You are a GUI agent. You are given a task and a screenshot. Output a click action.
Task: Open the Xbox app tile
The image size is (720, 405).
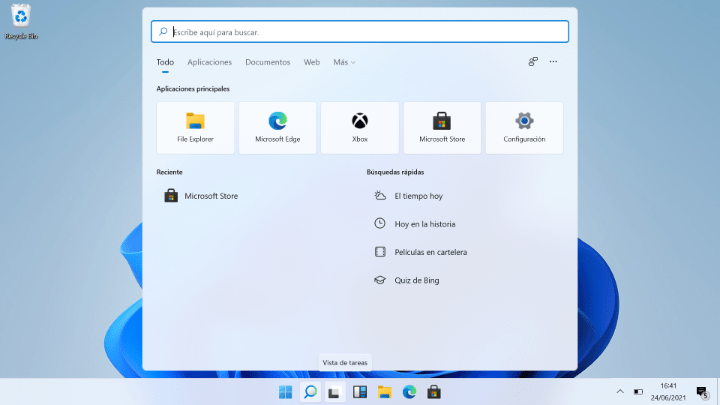pos(360,128)
